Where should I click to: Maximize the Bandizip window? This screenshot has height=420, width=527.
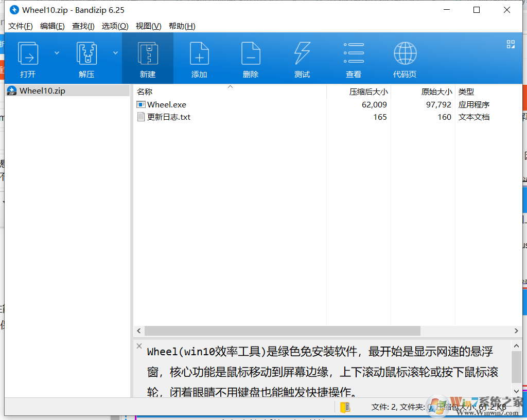coord(476,10)
